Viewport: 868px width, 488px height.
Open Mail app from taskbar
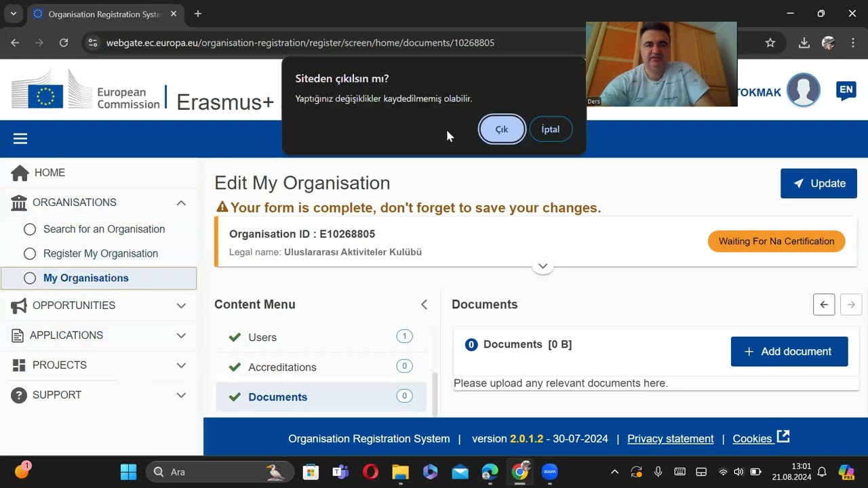pos(460,472)
